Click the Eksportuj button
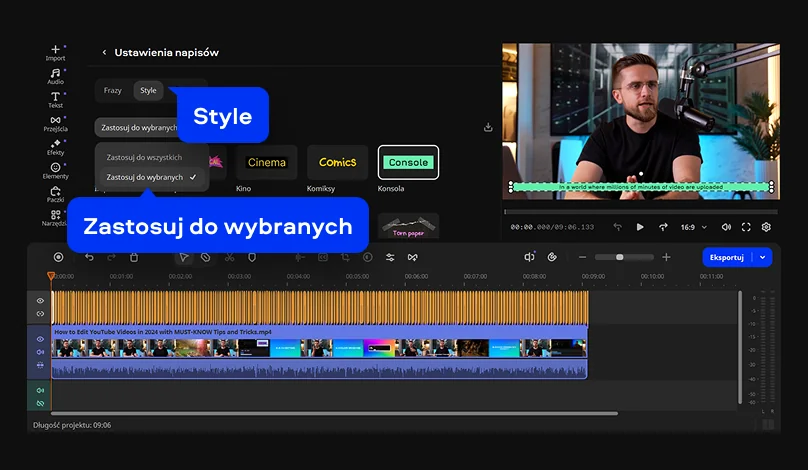The width and height of the screenshot is (808, 470). point(726,257)
